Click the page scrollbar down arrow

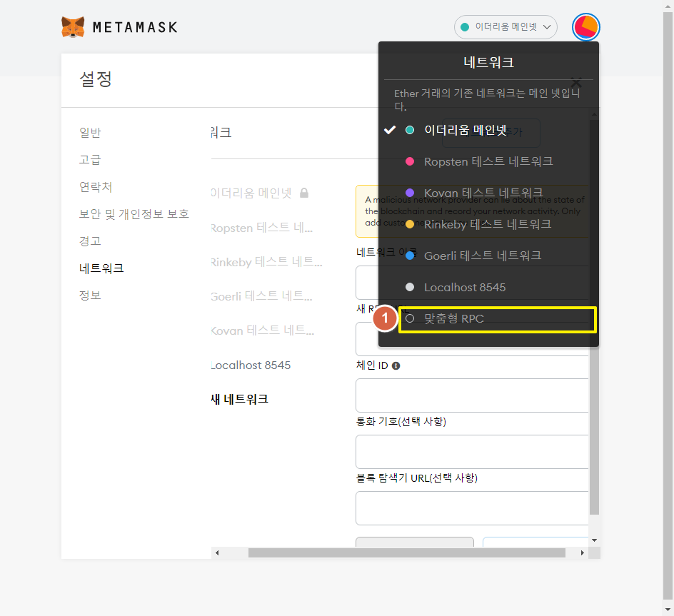(668, 610)
